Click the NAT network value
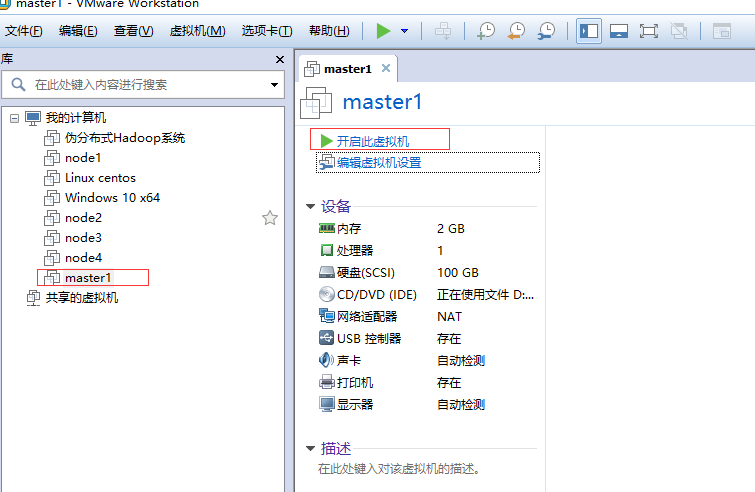755x492 pixels. (449, 317)
